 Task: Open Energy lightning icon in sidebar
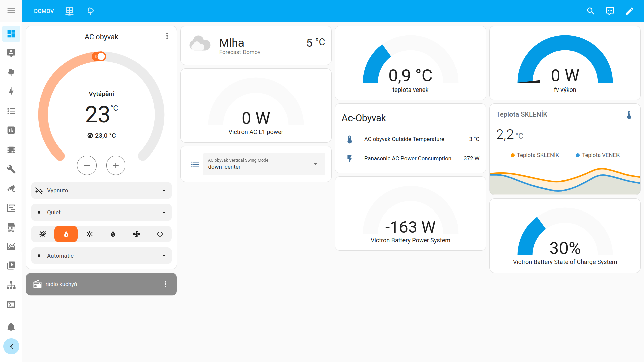pyautogui.click(x=11, y=92)
